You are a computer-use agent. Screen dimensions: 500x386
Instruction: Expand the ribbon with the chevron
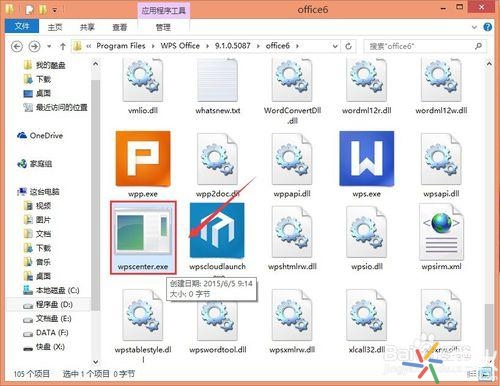474,27
